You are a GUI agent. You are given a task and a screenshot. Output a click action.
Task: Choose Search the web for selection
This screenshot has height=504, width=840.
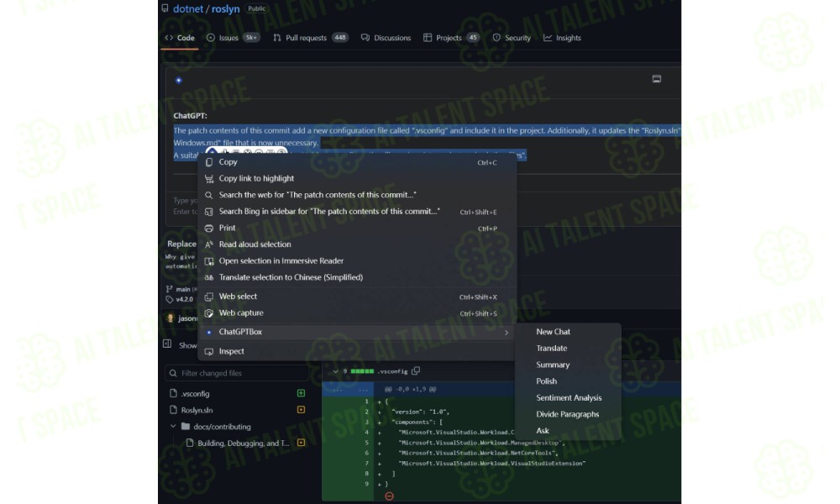(x=357, y=195)
